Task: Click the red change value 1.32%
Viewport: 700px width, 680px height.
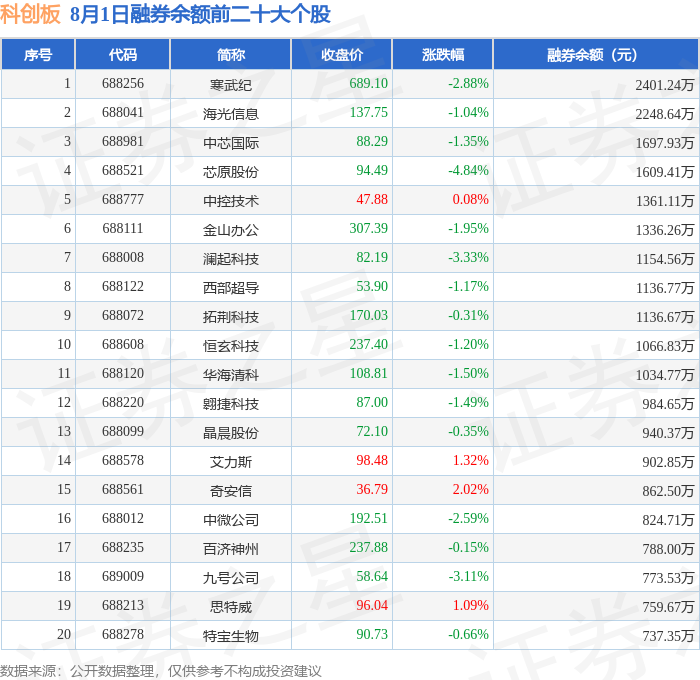Action: click(471, 461)
